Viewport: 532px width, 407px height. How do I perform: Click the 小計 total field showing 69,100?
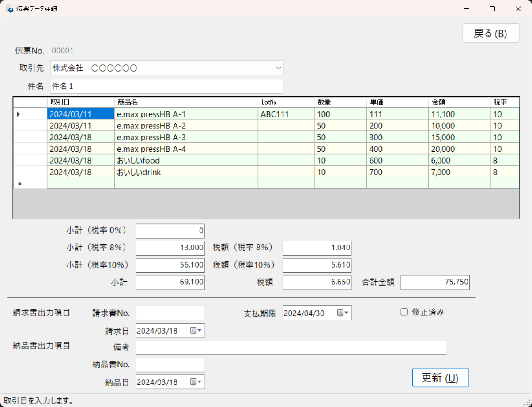point(170,283)
